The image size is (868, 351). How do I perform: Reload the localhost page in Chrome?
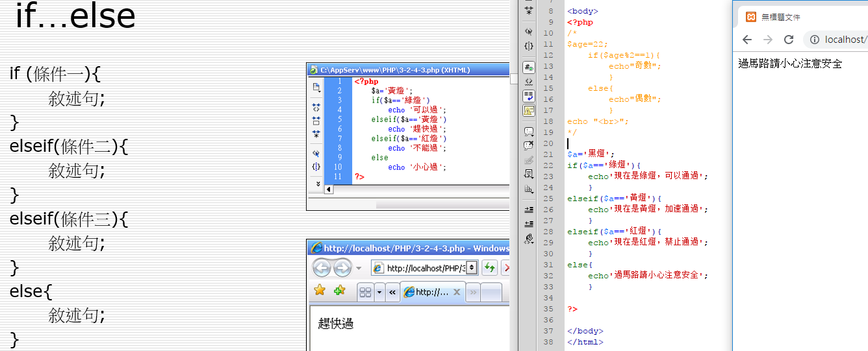pos(789,40)
